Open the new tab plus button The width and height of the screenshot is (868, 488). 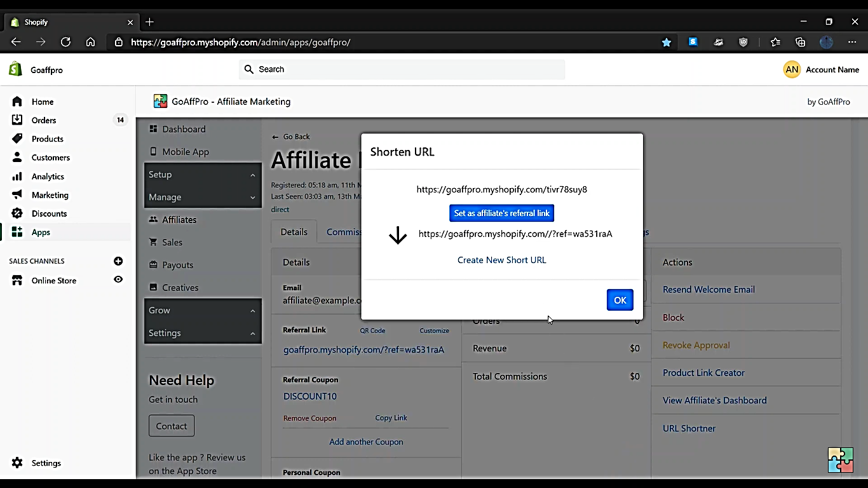149,22
